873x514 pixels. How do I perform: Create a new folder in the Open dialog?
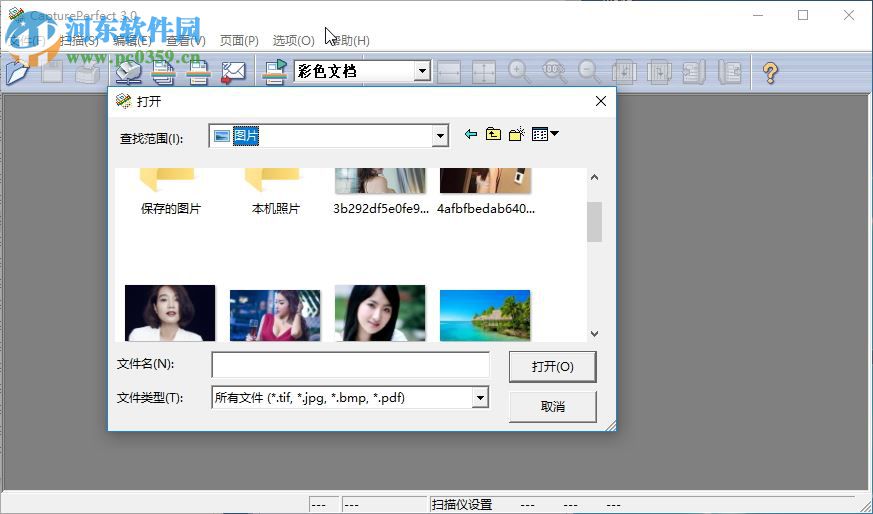click(x=517, y=134)
